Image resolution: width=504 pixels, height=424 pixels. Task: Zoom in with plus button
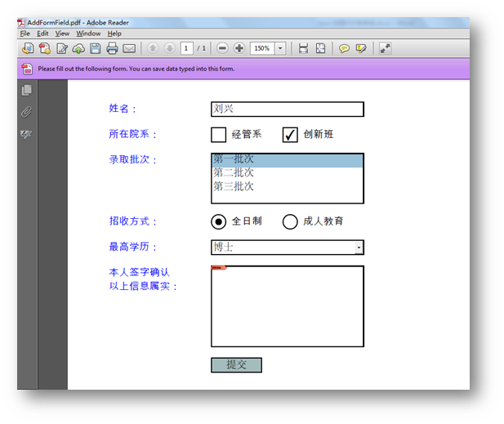pyautogui.click(x=239, y=48)
